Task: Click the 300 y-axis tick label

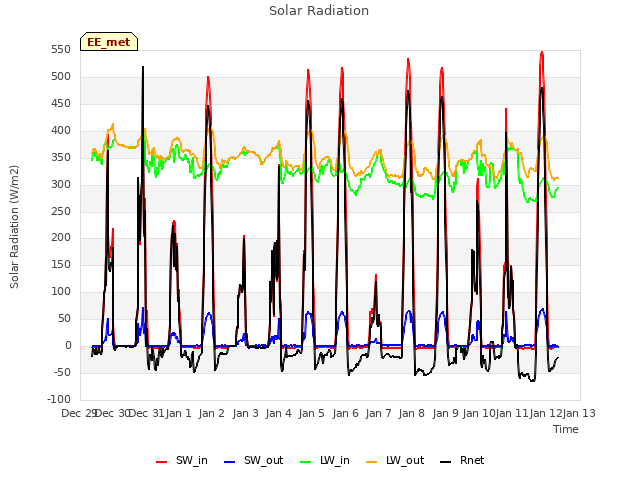Action: pos(61,184)
